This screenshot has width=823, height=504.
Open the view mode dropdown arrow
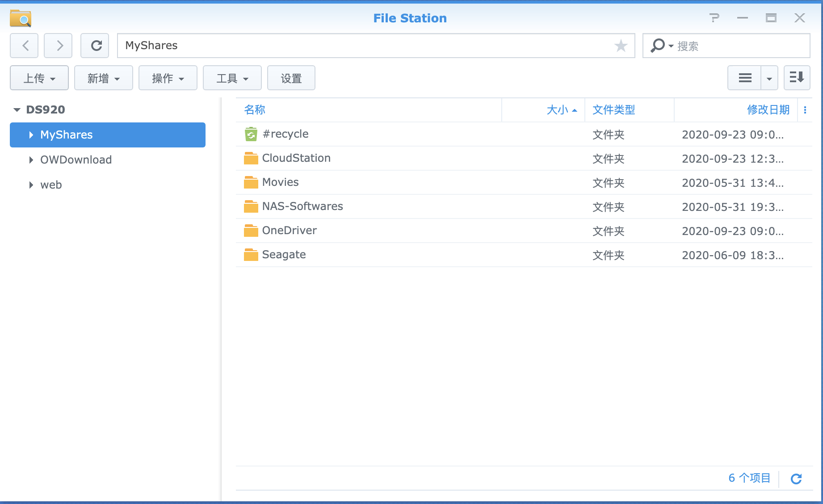tap(769, 78)
